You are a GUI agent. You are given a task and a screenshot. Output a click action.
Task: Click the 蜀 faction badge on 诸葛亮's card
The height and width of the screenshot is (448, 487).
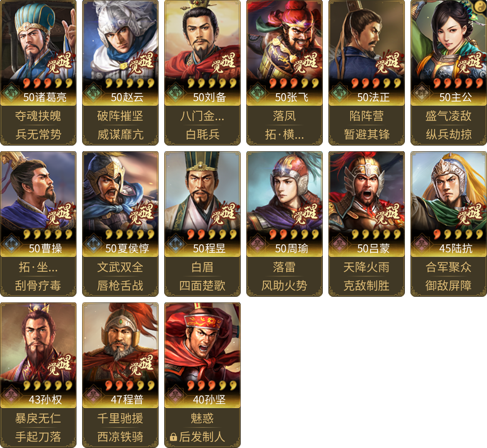11,92
